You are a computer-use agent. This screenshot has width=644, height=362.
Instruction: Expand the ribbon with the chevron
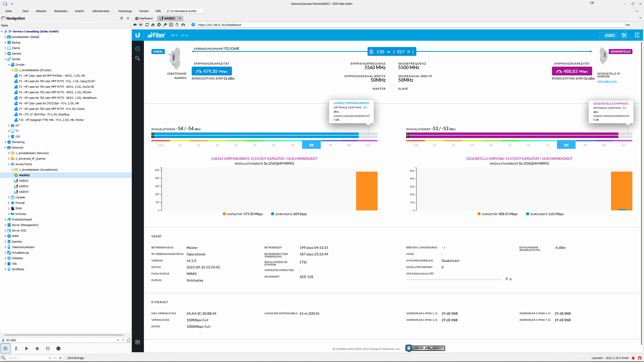(637, 11)
